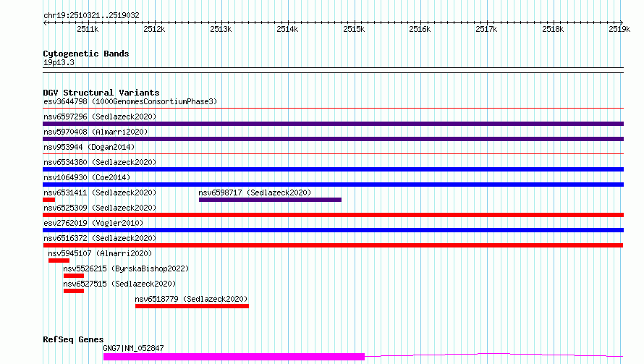Select the thin red esv3644798 variant line
Image resolution: width=644 pixels, height=364 pixels.
(333, 109)
